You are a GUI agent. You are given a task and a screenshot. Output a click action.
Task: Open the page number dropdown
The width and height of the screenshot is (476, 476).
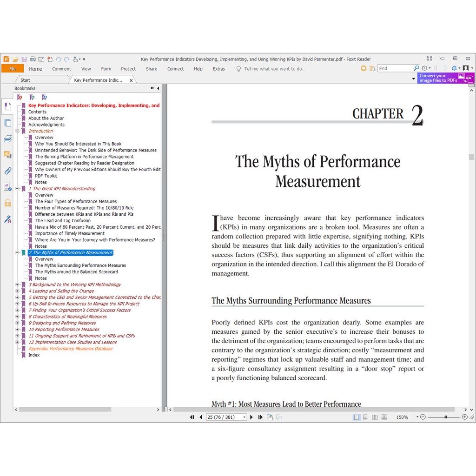click(244, 417)
